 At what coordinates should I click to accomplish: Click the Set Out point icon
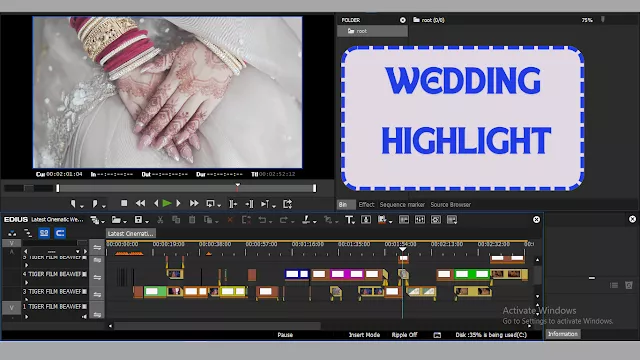tap(95, 203)
